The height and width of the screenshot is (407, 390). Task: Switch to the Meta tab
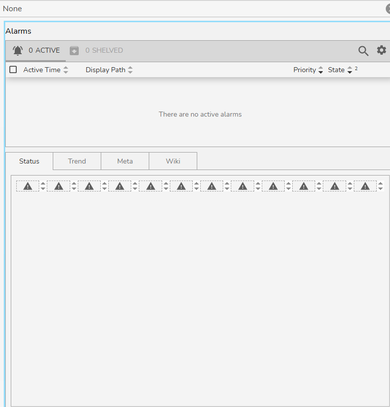[125, 161]
